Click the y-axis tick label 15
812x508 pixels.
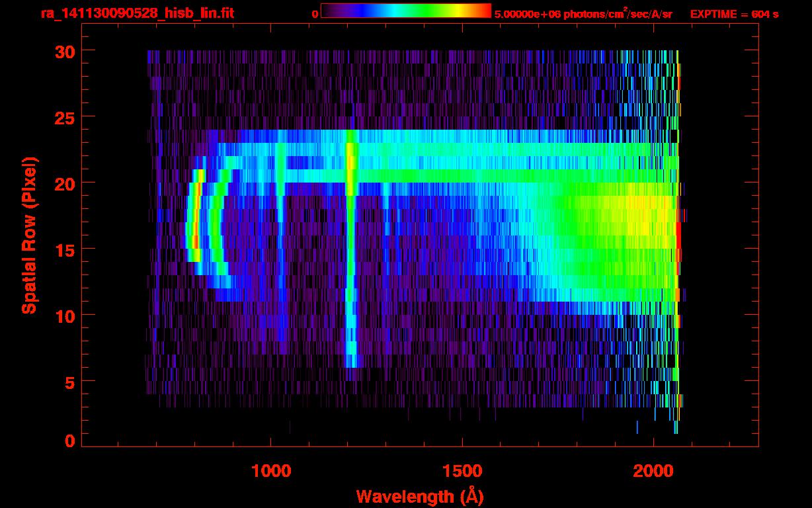click(x=64, y=249)
